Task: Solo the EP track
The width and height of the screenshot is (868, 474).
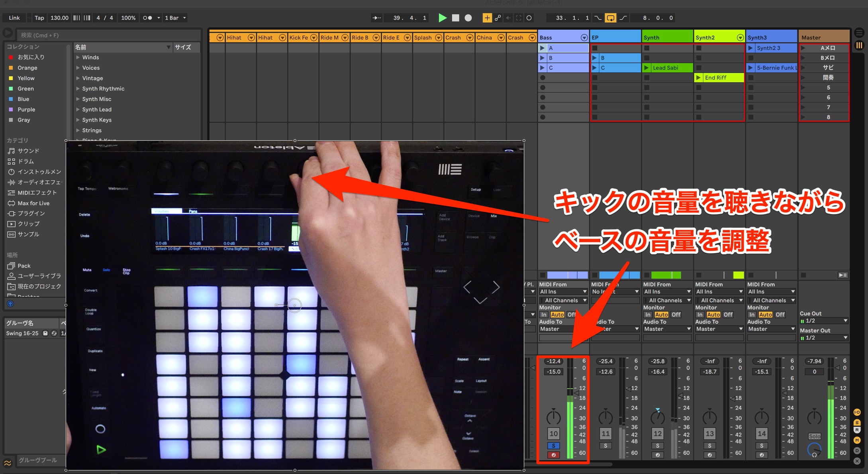Action: [605, 446]
